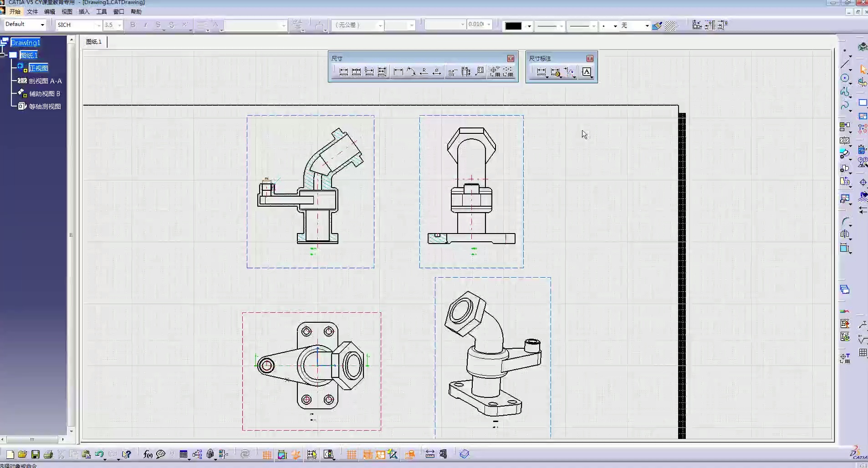Open the 插入 menu
The image size is (868, 468).
[x=84, y=12]
